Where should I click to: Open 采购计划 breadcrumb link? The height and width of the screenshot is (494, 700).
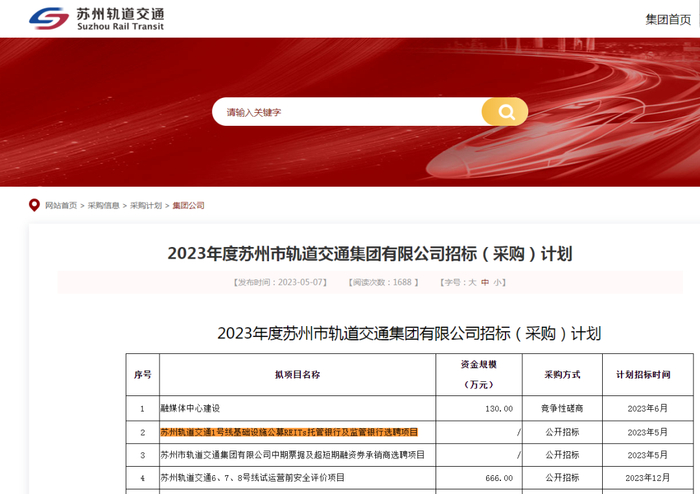click(146, 205)
